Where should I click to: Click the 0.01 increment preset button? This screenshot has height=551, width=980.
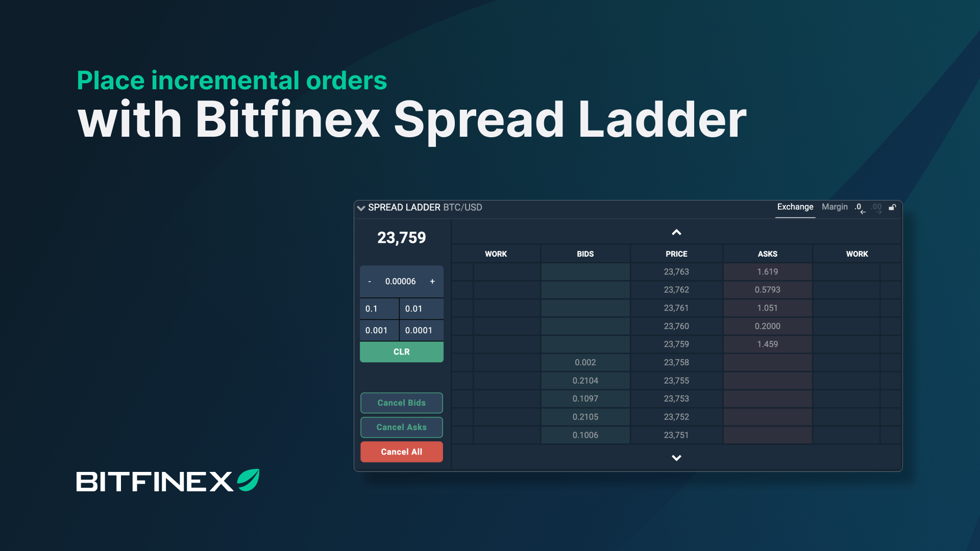point(421,308)
